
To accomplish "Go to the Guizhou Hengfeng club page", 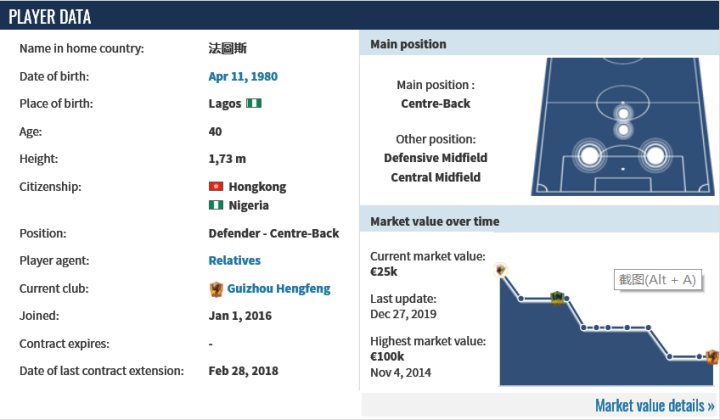I will 278,289.
